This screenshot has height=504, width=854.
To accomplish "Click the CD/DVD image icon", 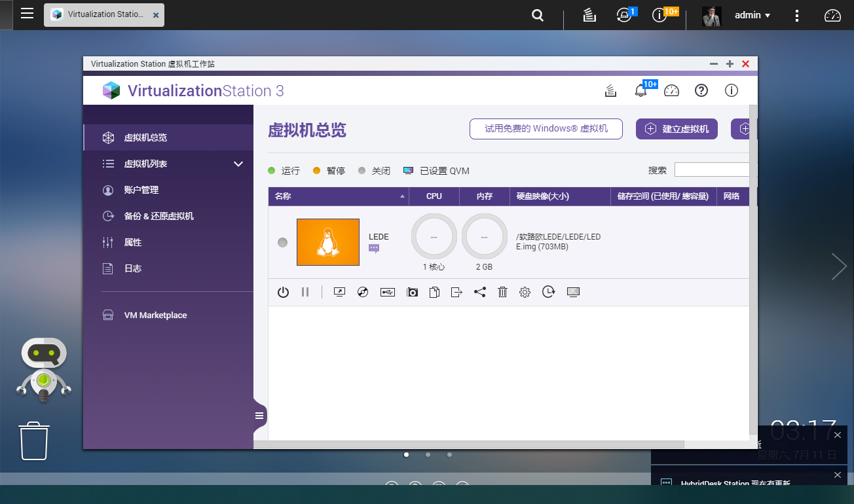I will pos(363,293).
